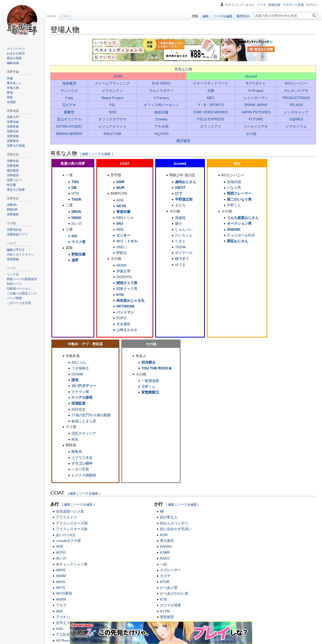Click 編集の手引き help link

click(16, 250)
